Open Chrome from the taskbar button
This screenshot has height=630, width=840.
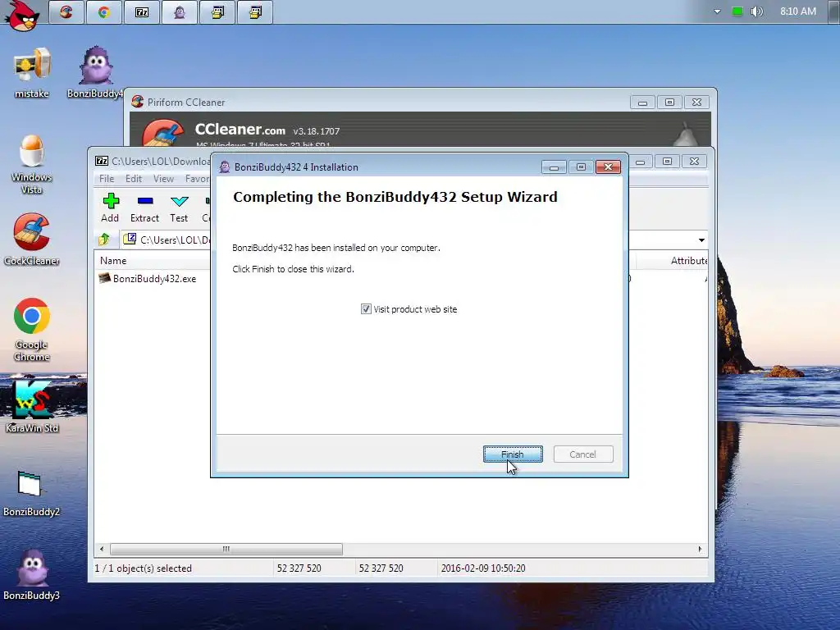[104, 11]
